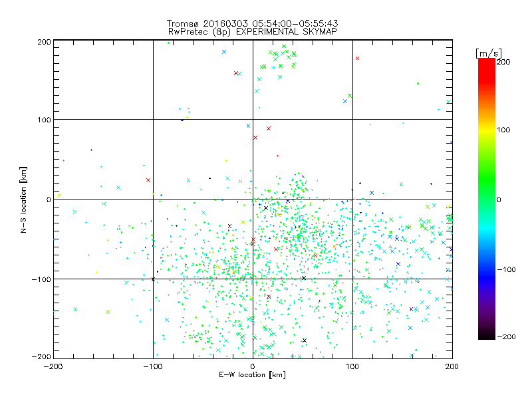Click the y-axis tick label -100
This screenshot has width=532, height=399.
point(41,279)
